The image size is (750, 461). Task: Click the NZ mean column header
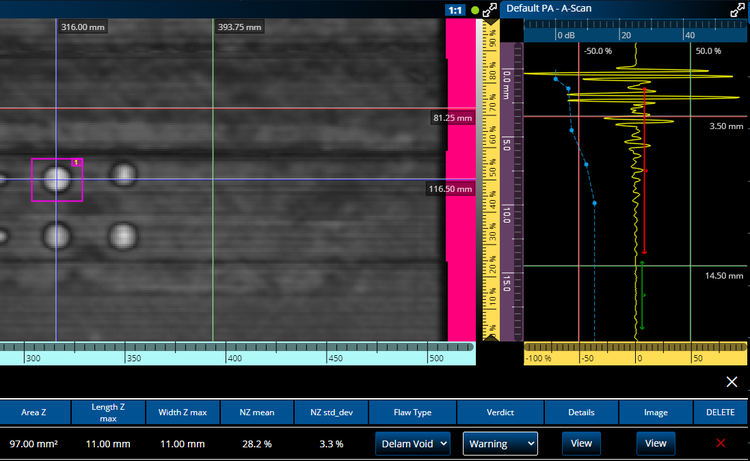click(x=256, y=412)
